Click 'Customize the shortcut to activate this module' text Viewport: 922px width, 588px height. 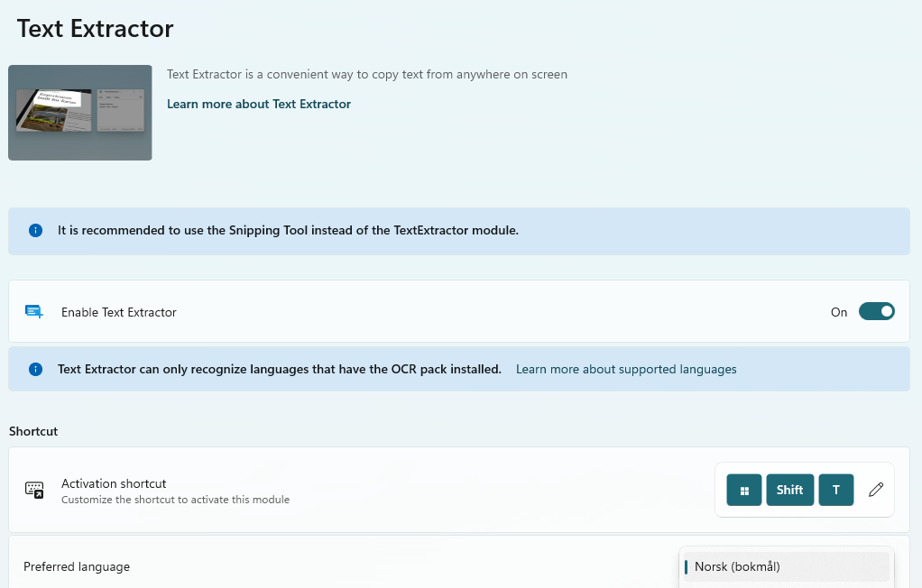(175, 500)
